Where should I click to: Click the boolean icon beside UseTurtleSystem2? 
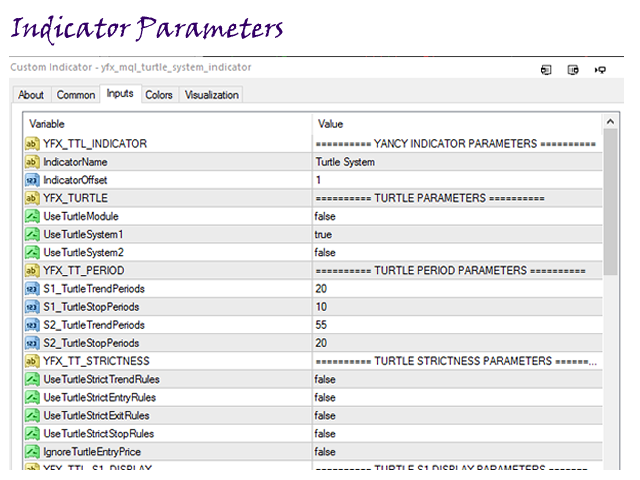pos(32,253)
